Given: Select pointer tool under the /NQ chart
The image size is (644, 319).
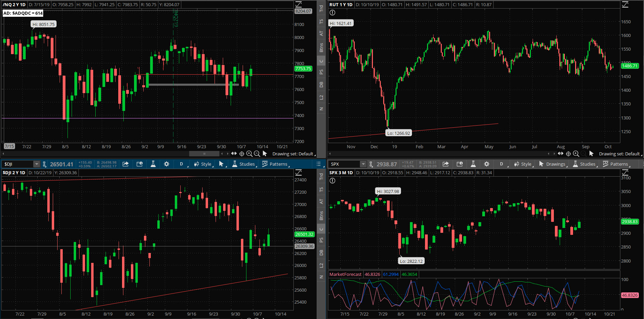Looking at the screenshot, I should 265,154.
